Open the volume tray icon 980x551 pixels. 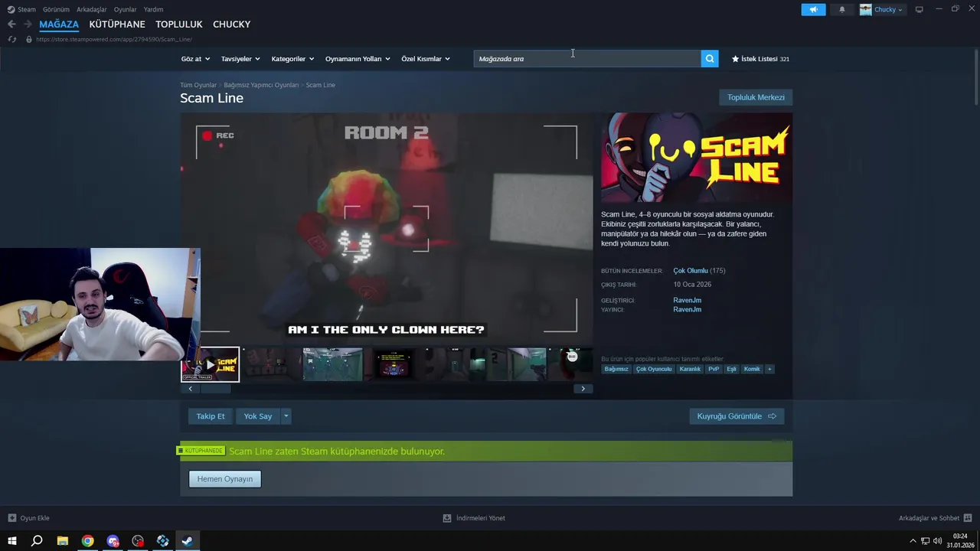[x=938, y=541]
